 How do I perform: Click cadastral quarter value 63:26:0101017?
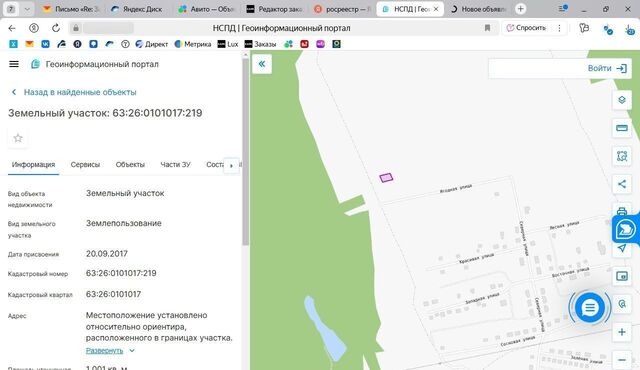[113, 294]
